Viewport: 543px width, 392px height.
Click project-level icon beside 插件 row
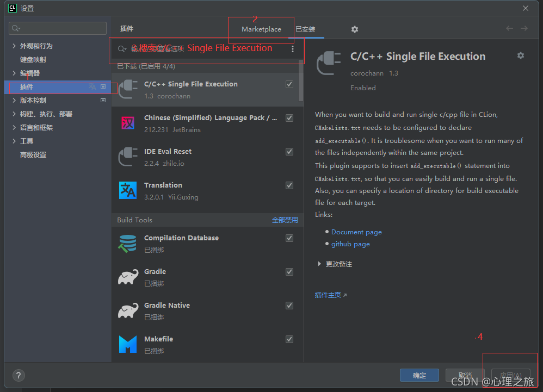[103, 86]
